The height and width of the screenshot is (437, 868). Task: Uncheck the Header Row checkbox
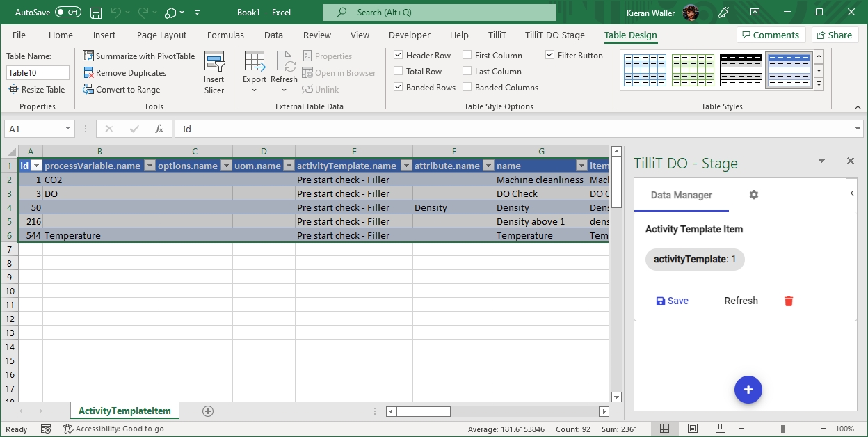pyautogui.click(x=399, y=56)
